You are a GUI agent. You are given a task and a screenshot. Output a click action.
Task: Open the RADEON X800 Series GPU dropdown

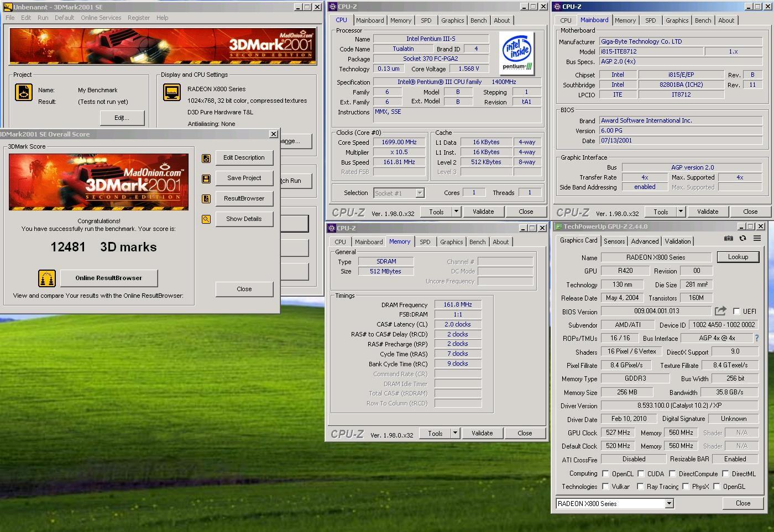coord(669,503)
